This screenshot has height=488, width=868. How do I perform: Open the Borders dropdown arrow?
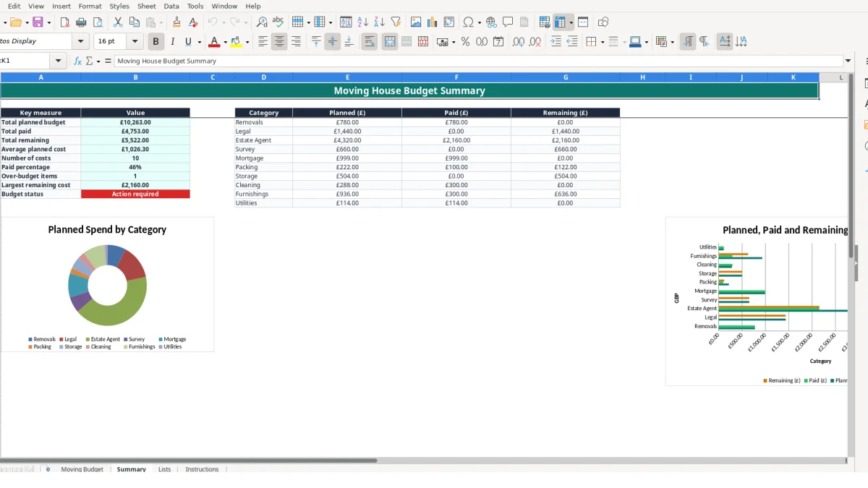pyautogui.click(x=602, y=42)
